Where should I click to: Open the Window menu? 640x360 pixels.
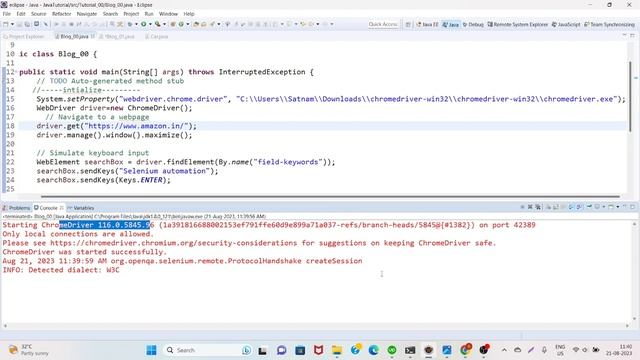coord(168,14)
